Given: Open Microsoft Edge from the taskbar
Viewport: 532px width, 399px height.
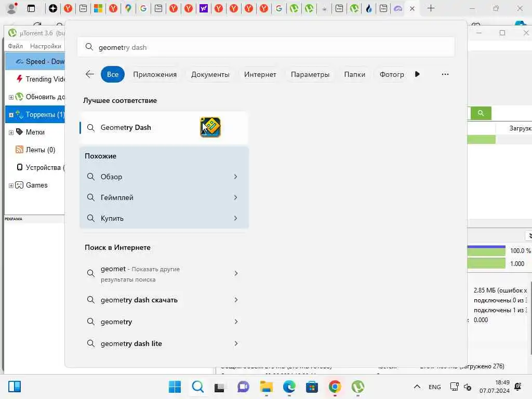Looking at the screenshot, I should coord(289,387).
